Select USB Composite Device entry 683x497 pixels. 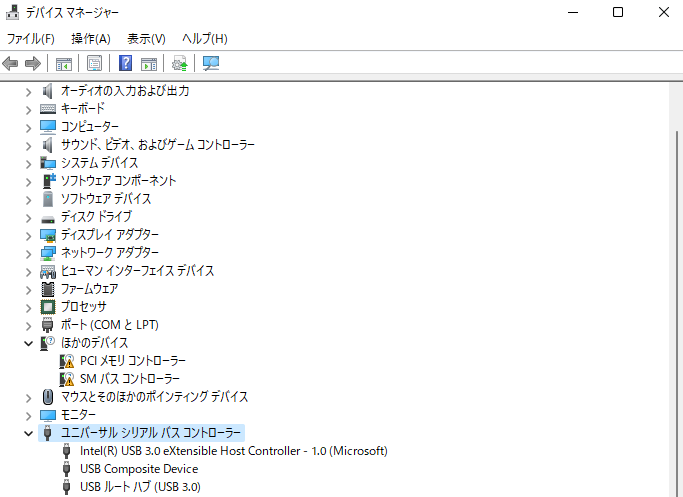click(x=139, y=469)
